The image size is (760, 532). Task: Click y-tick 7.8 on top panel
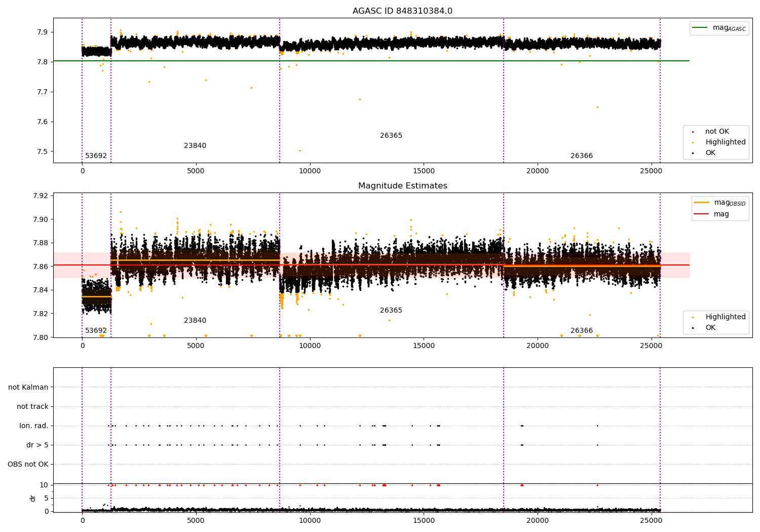pyautogui.click(x=42, y=62)
